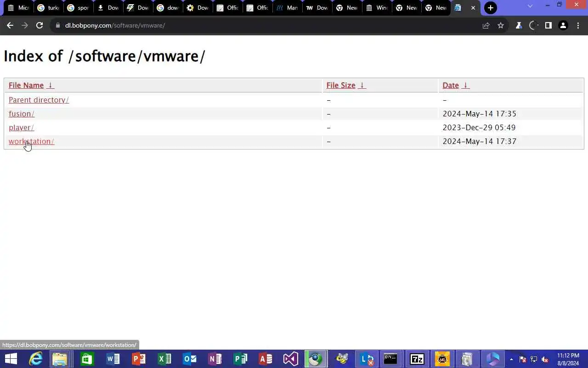Switch to the 'Dow' tab with gear icon
Screen dimensions: 588x368
[198, 8]
